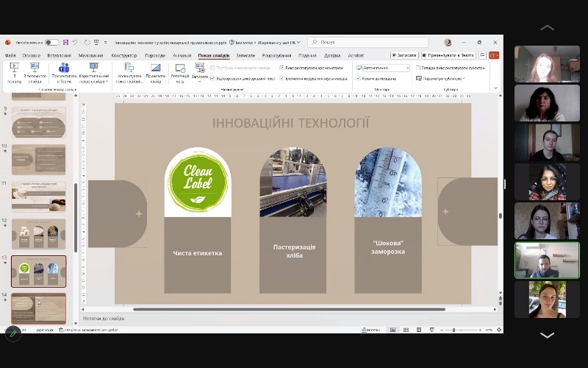Image resolution: width=588 pixels, height=368 pixels.
Task: Switch to the Конструктор tab
Action: pyautogui.click(x=123, y=55)
